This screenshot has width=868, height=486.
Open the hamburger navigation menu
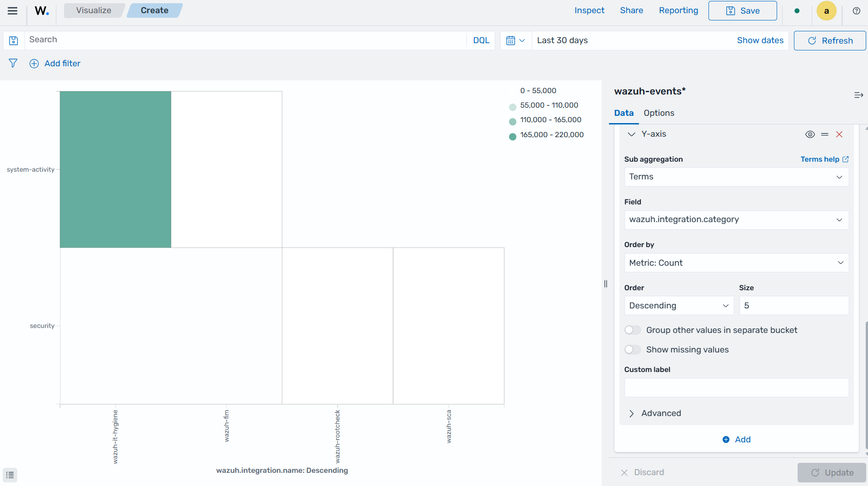click(x=13, y=11)
